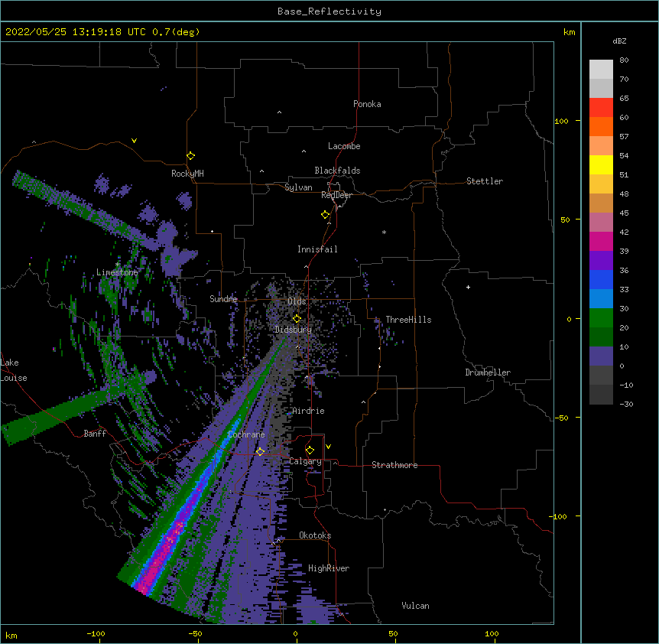Click the Drumheller city label
This screenshot has height=644, width=659.
[x=488, y=372]
